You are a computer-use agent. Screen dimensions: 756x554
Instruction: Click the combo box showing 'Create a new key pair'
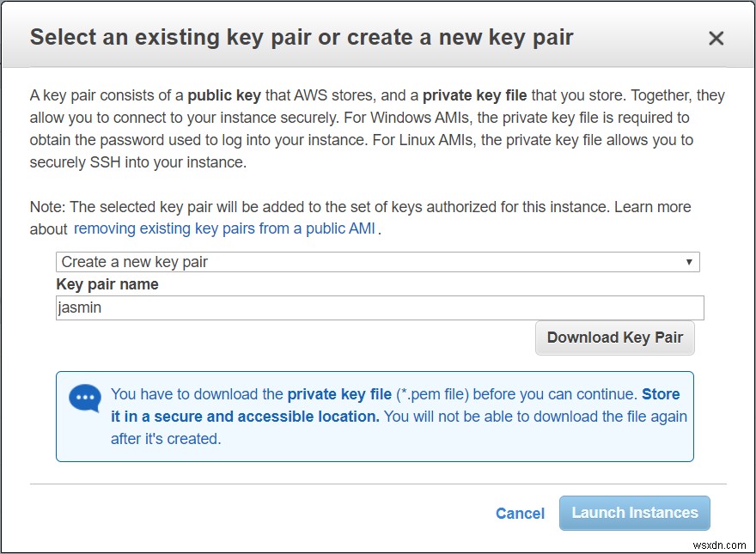pos(376,261)
